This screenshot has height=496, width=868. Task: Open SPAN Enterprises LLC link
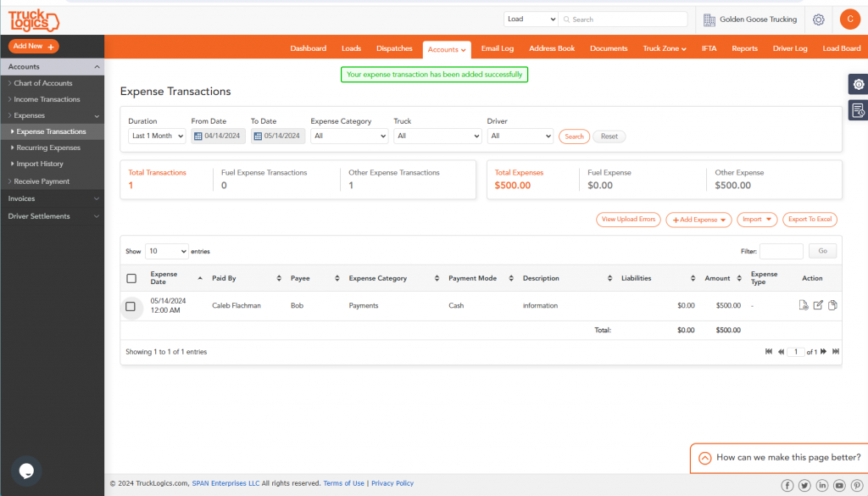point(225,483)
